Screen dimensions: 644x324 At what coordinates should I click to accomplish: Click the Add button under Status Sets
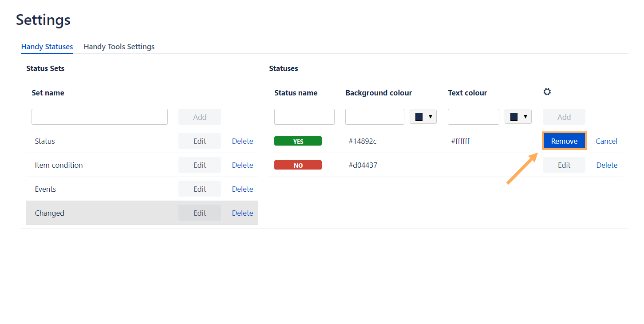tap(199, 117)
